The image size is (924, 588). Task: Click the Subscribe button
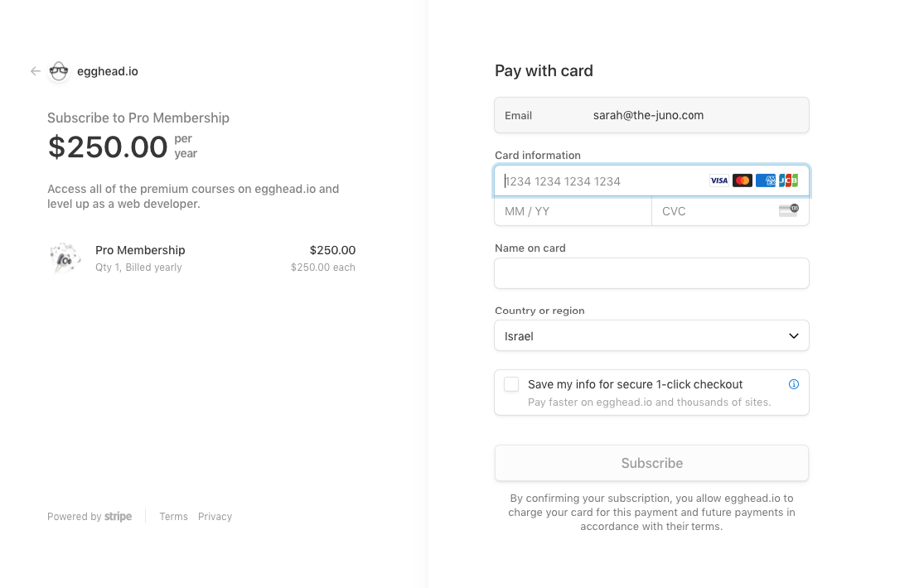(651, 463)
